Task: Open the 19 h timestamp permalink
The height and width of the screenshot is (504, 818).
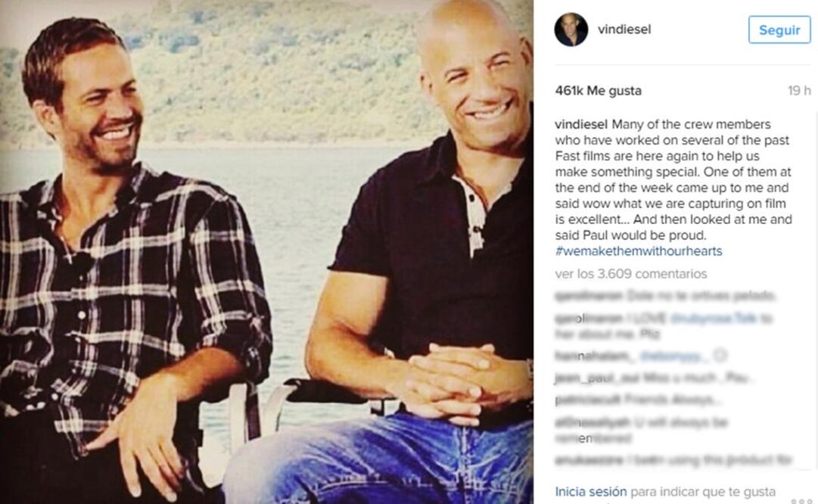Action: pyautogui.click(x=799, y=91)
